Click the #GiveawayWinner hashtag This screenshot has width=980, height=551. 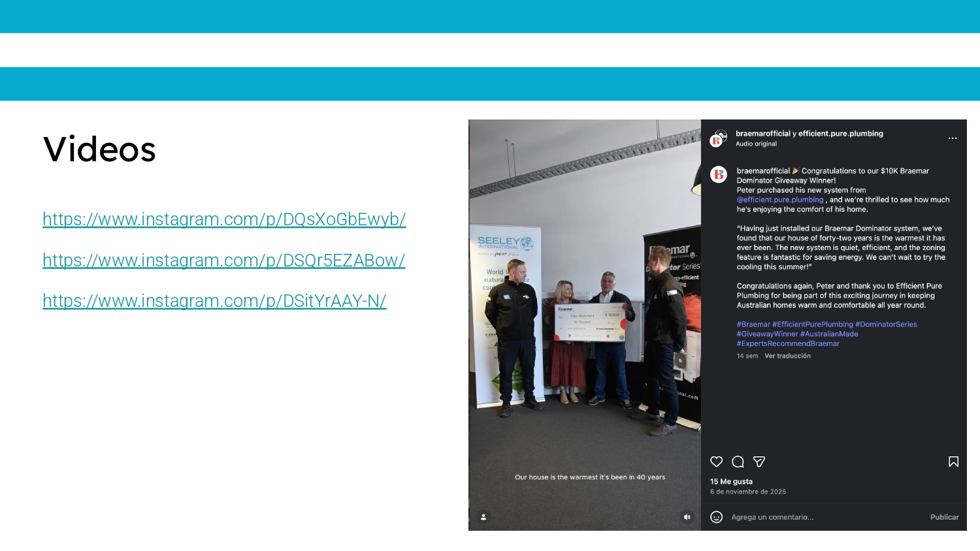[x=767, y=334]
